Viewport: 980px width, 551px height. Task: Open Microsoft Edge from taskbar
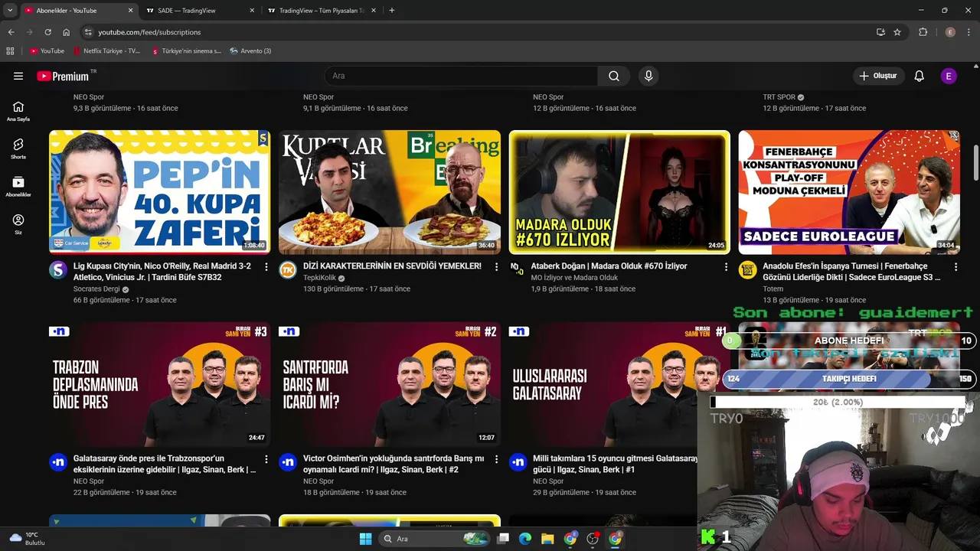tap(525, 539)
